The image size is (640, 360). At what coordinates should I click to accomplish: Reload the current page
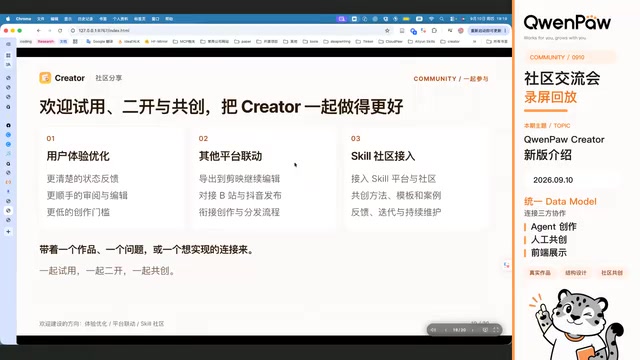(x=60, y=31)
